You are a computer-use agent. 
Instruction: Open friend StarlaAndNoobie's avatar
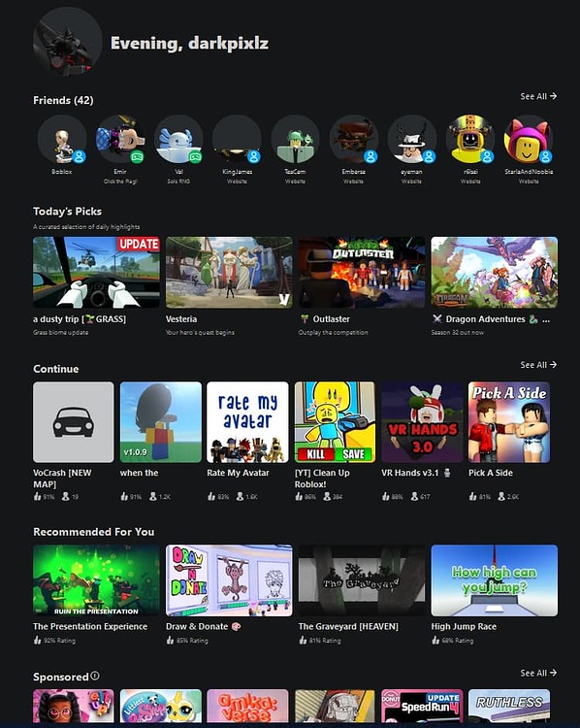(x=529, y=139)
